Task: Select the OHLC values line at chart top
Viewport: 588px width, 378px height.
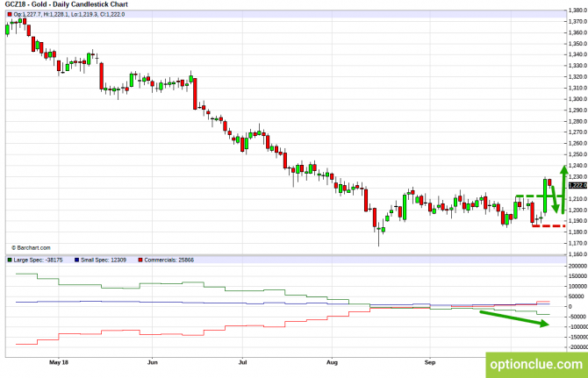Action: 69,15
